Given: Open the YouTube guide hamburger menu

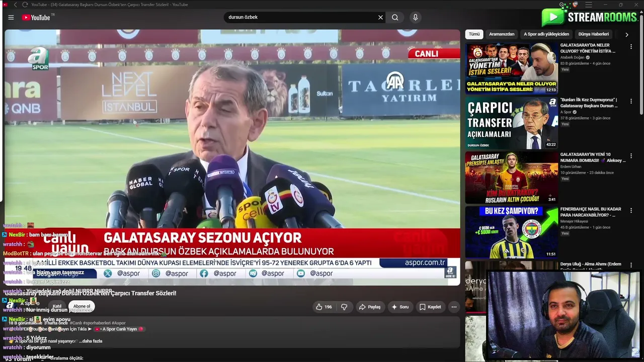Looking at the screenshot, I should (x=11, y=17).
